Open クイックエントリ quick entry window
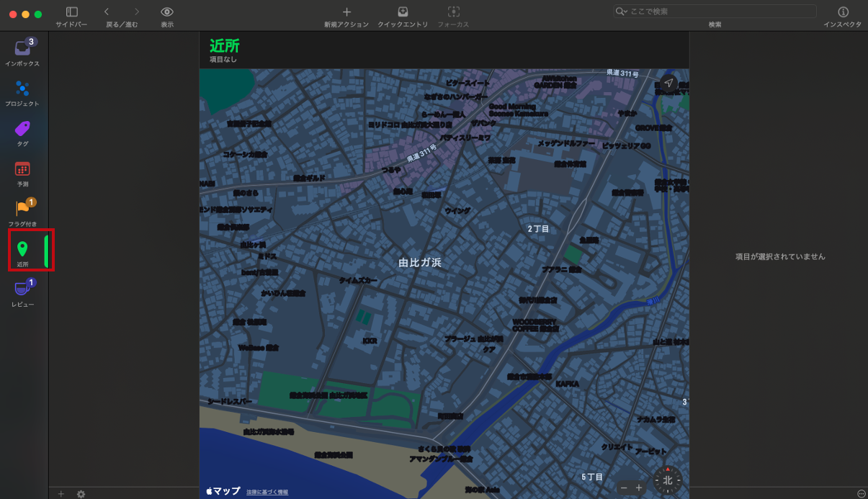Viewport: 868px width, 499px height. coord(403,12)
